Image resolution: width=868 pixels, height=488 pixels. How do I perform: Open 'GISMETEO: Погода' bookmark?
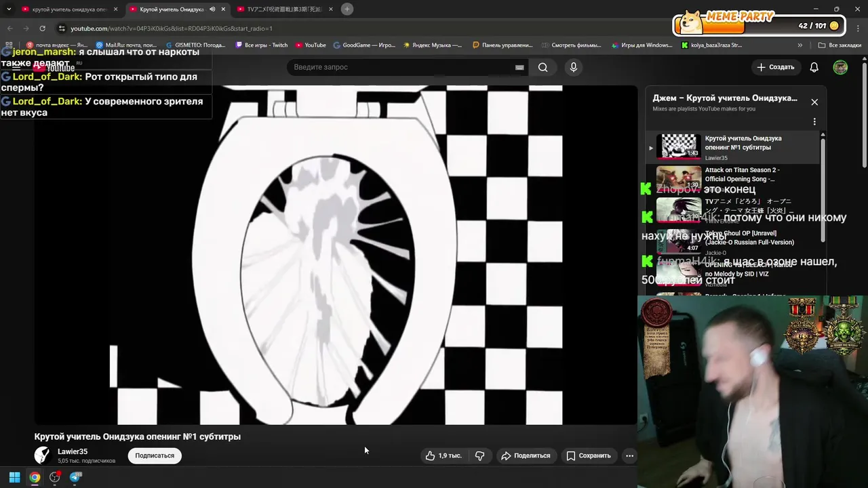(x=195, y=45)
